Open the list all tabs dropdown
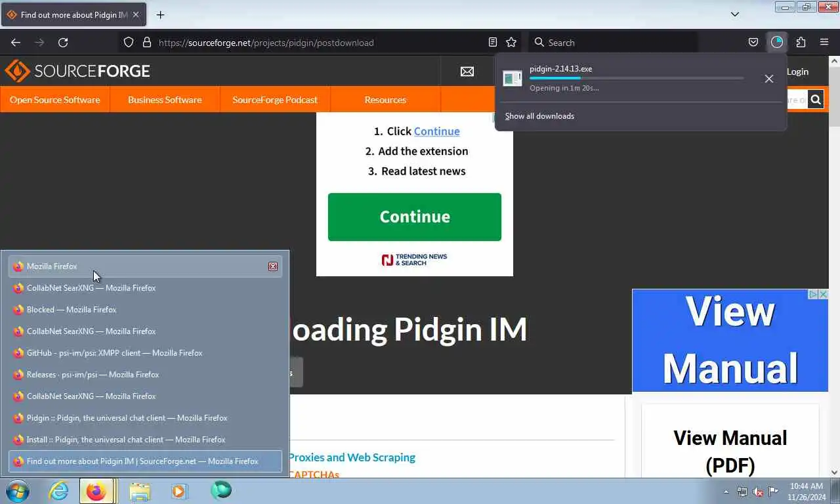 point(735,14)
